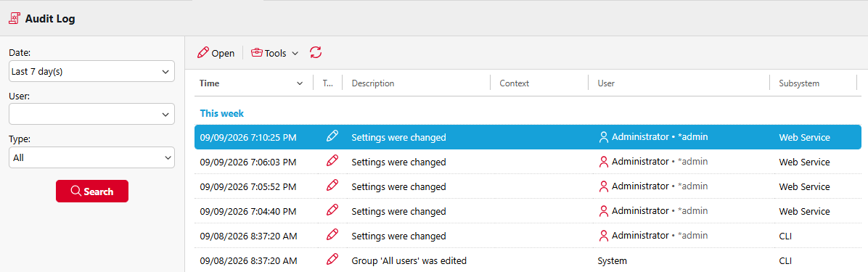This screenshot has width=868, height=272.
Task: Click Administrator • *admin in highlighted row
Action: point(660,137)
